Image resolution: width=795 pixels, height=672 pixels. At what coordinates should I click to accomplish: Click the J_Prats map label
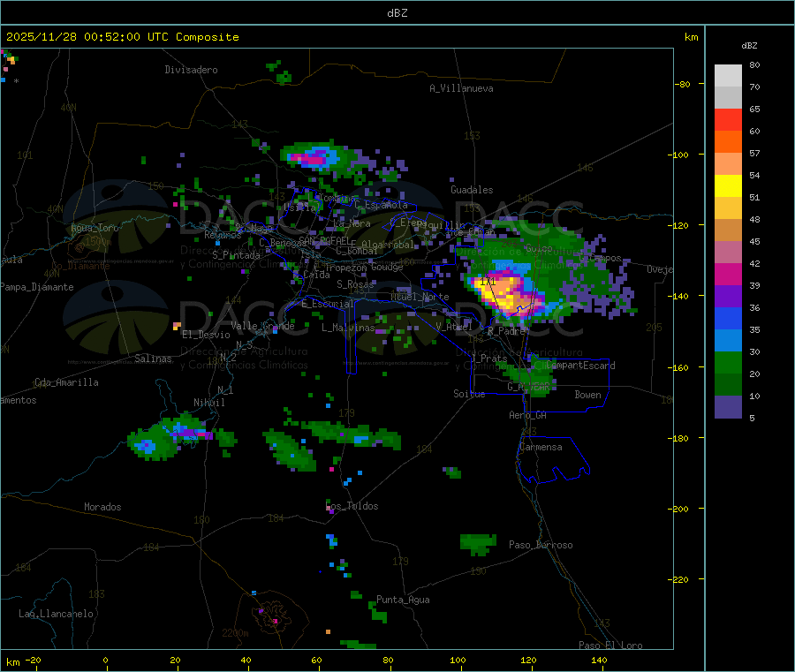[x=488, y=358]
